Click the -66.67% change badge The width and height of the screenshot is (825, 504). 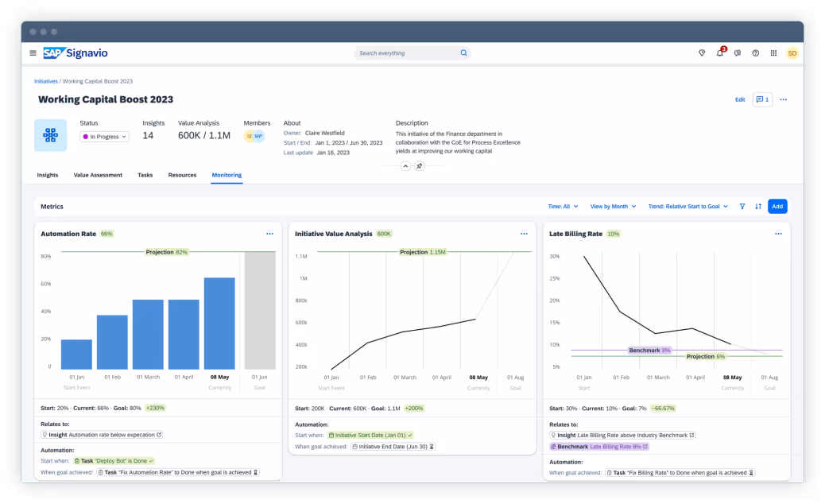tap(663, 409)
